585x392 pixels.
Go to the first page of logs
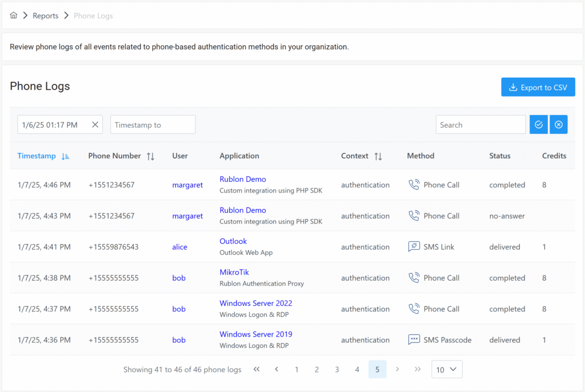point(257,369)
